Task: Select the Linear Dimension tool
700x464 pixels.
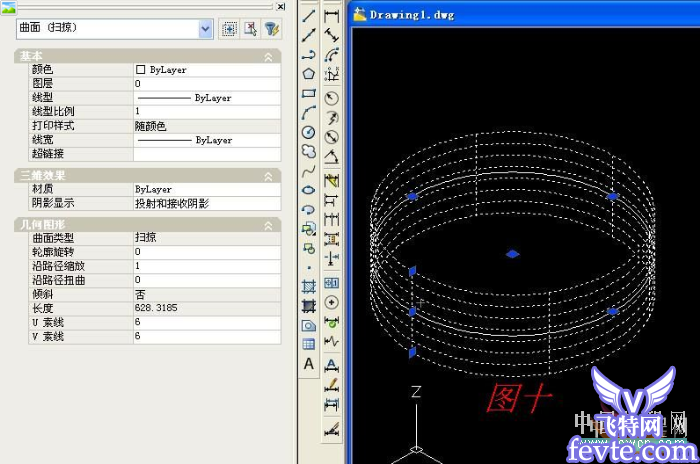Action: pos(332,17)
